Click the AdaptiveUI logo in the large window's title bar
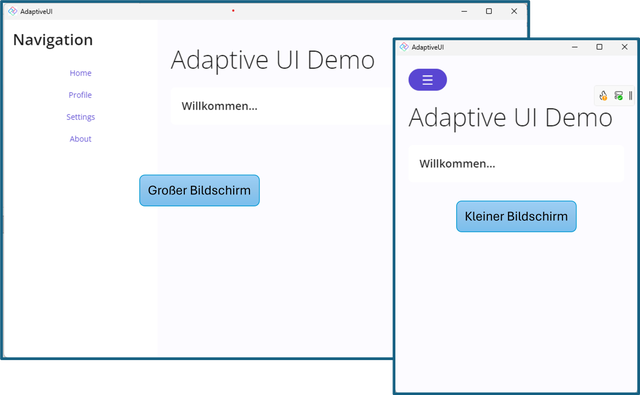The width and height of the screenshot is (640, 395). (13, 11)
